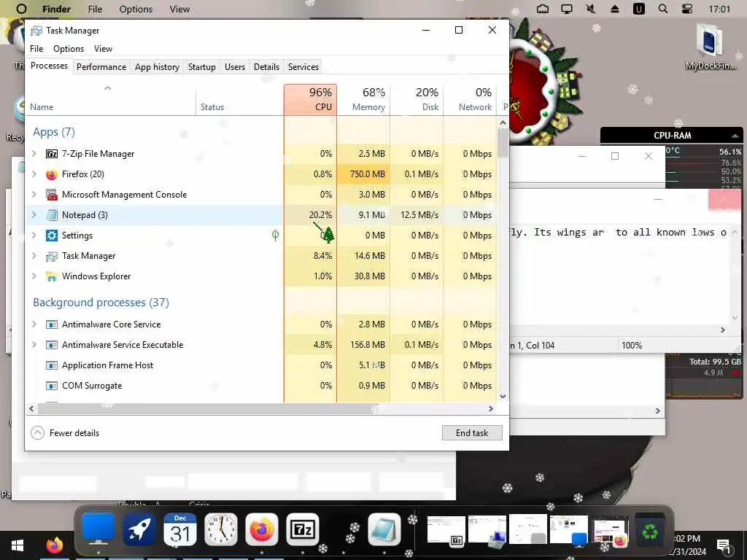
Task: Click the End task button
Action: pos(472,433)
